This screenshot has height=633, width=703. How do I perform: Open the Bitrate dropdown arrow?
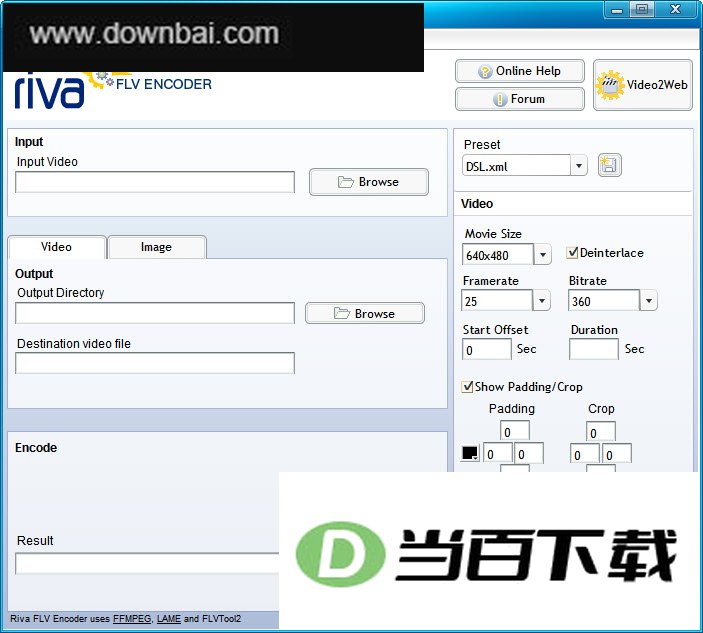click(x=649, y=301)
